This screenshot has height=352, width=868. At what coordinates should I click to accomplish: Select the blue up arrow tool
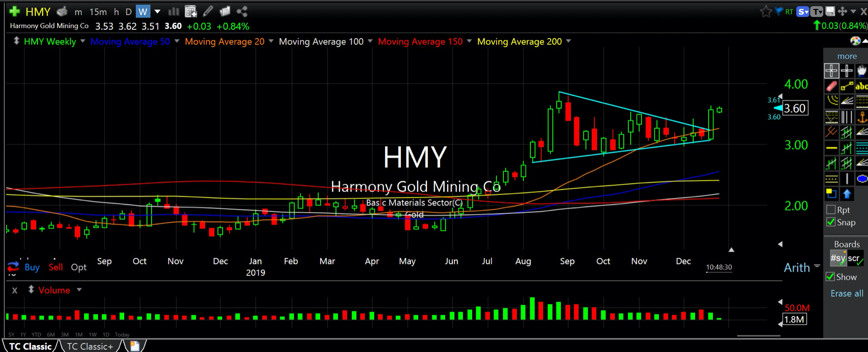846,194
